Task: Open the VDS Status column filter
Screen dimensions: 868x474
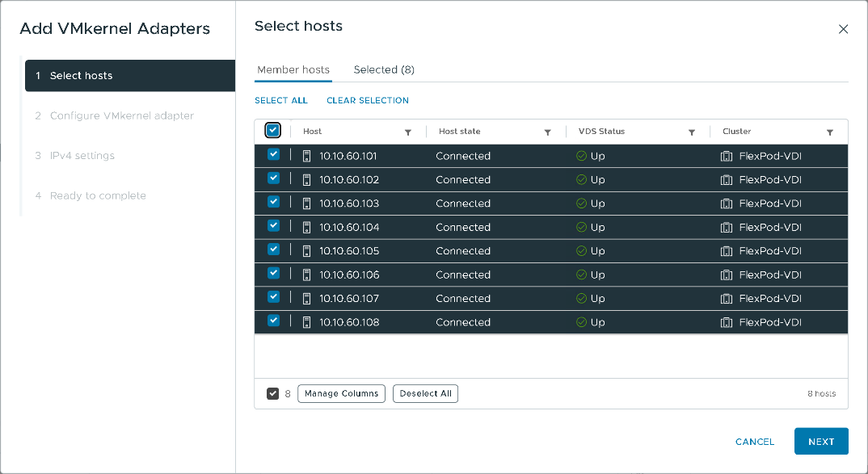Action: coord(692,132)
